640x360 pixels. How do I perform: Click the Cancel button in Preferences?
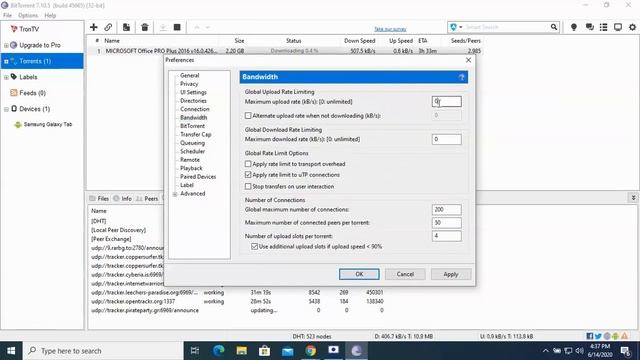[405, 274]
